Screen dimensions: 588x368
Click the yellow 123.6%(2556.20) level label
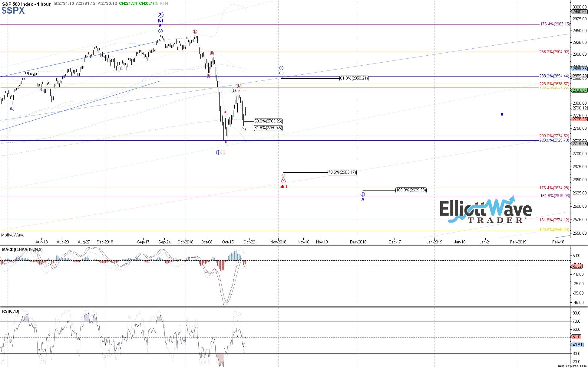(554, 230)
